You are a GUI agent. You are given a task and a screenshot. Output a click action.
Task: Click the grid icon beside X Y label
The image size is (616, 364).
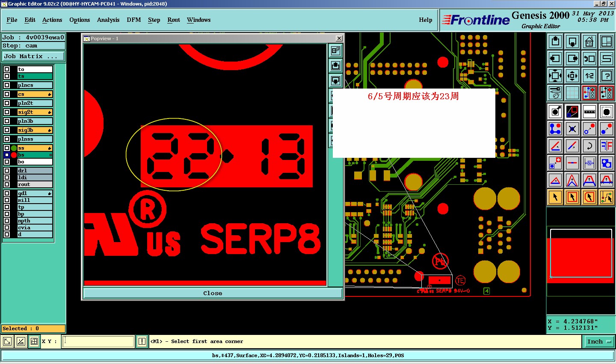coord(34,341)
